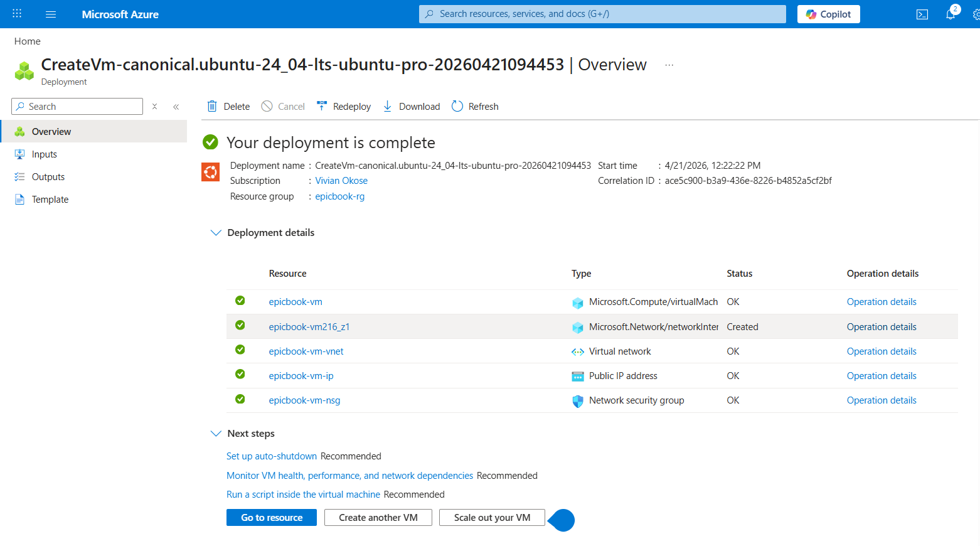Click the Scale out your VM button
The width and height of the screenshot is (980, 546).
[x=493, y=518]
